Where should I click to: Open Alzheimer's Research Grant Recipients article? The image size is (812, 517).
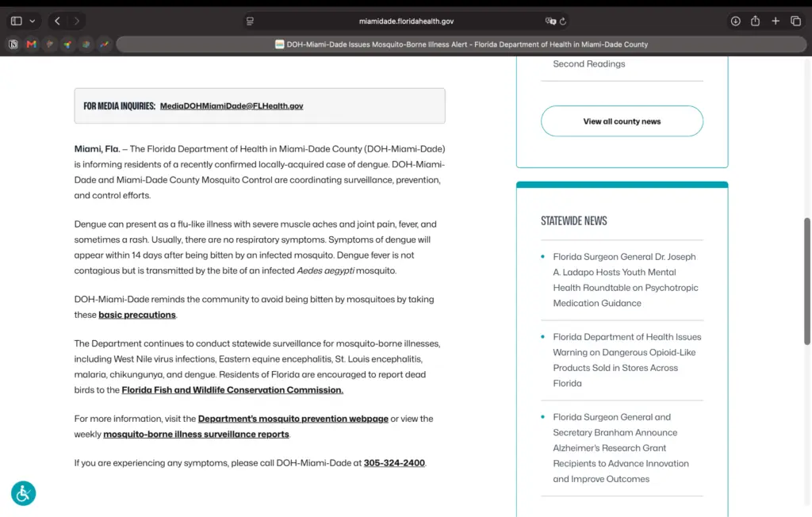[x=620, y=448]
